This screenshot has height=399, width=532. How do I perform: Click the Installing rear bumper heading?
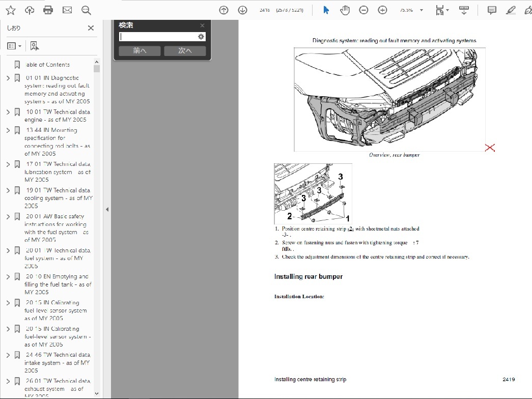(x=309, y=276)
